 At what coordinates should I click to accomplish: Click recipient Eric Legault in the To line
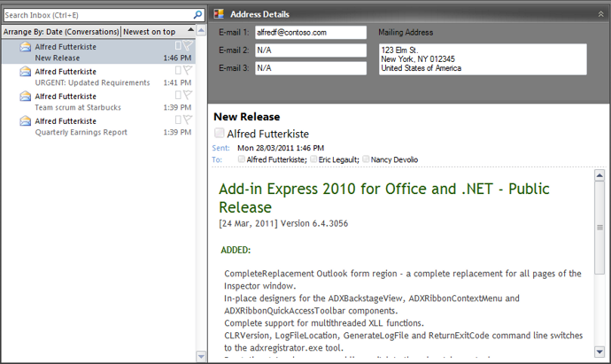click(x=338, y=159)
